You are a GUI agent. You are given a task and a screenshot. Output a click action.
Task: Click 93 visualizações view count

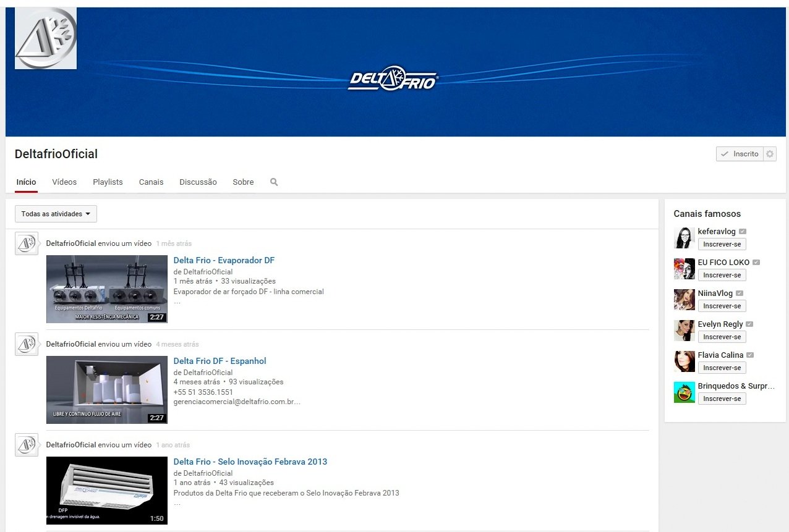click(256, 382)
